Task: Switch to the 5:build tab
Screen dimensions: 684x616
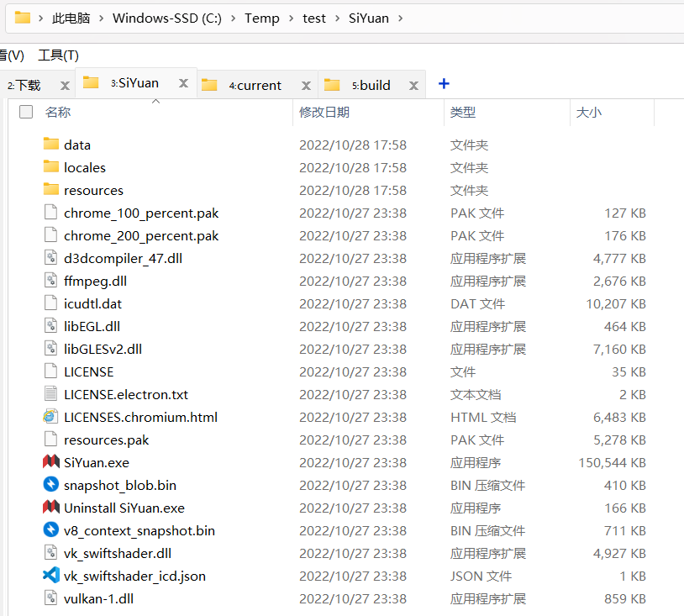Action: [371, 86]
